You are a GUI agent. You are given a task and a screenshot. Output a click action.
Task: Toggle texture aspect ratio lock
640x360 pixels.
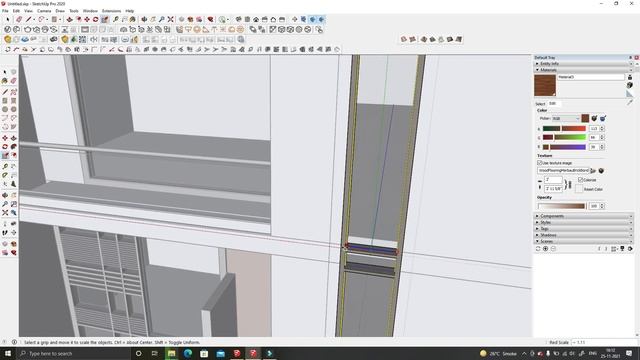coord(569,184)
